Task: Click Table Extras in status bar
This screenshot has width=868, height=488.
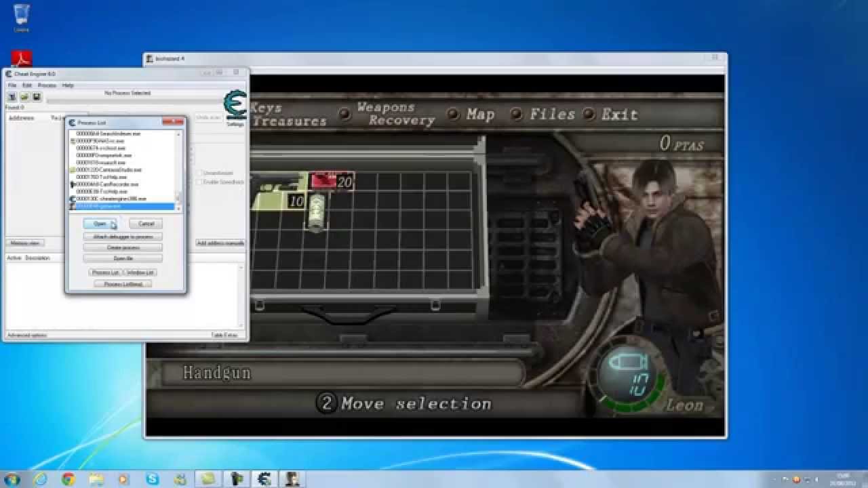Action: coord(224,335)
